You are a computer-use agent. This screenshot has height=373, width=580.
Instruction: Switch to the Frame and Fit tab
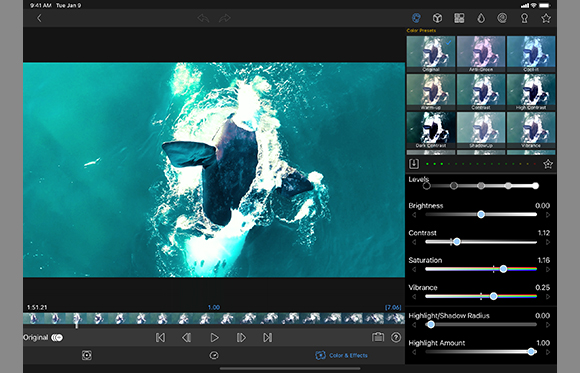point(87,355)
